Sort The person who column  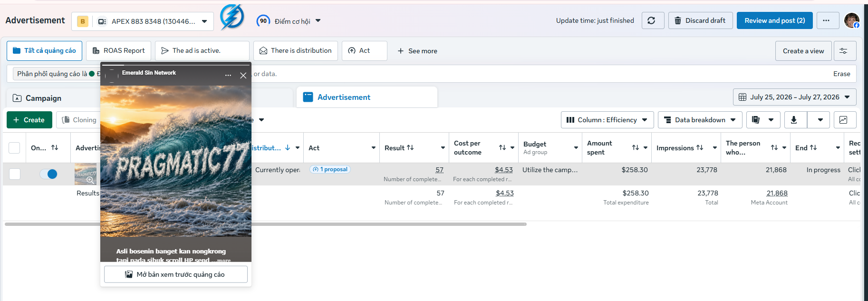click(774, 148)
